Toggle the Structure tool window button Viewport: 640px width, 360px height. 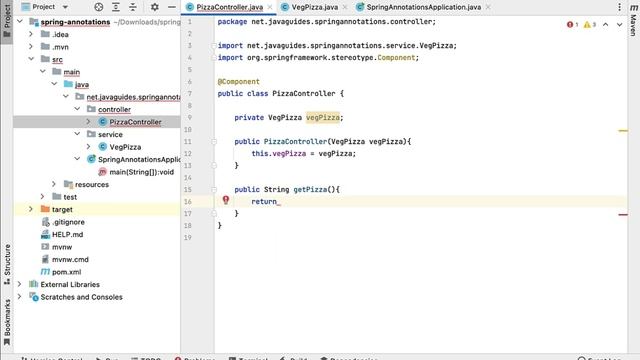click(7, 264)
